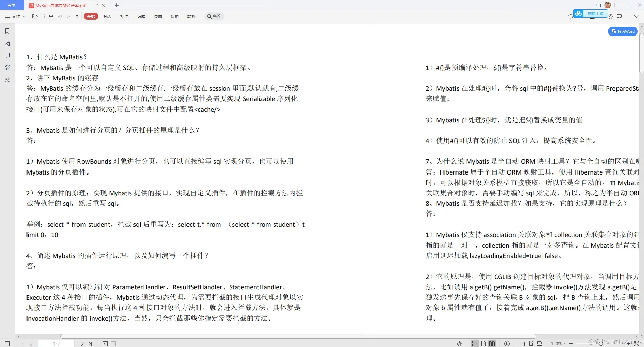Open the attachments paperclip panel
Screen dimensions: 644x347
coord(7,67)
